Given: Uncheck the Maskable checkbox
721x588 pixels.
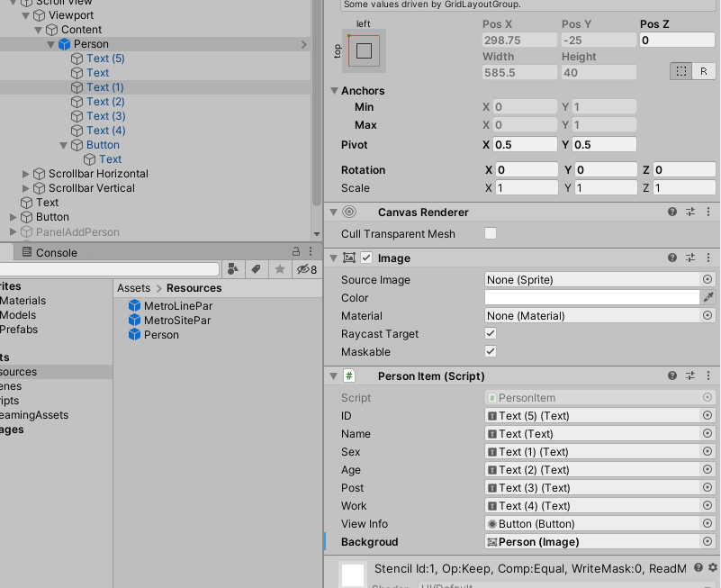Looking at the screenshot, I should 490,351.
